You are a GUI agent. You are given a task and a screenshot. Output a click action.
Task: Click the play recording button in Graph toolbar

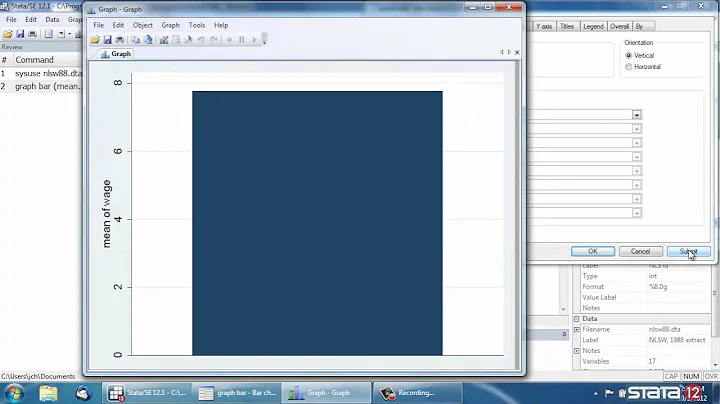pos(254,40)
